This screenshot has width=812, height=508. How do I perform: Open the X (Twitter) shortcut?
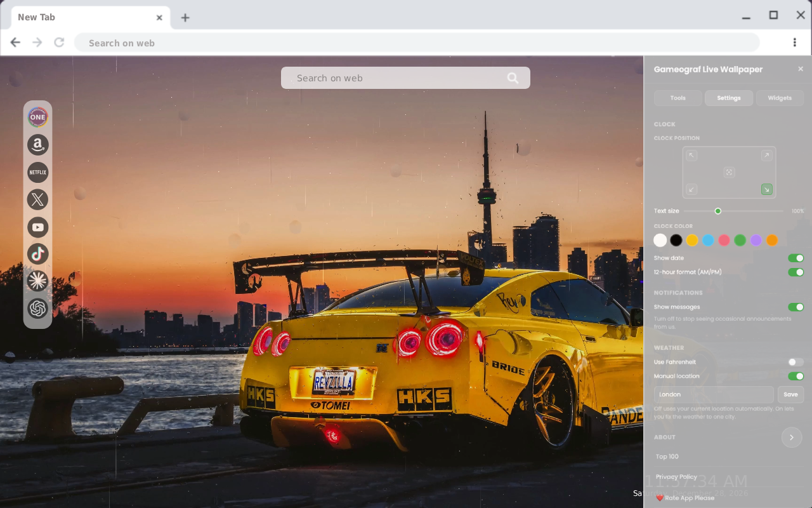click(37, 199)
